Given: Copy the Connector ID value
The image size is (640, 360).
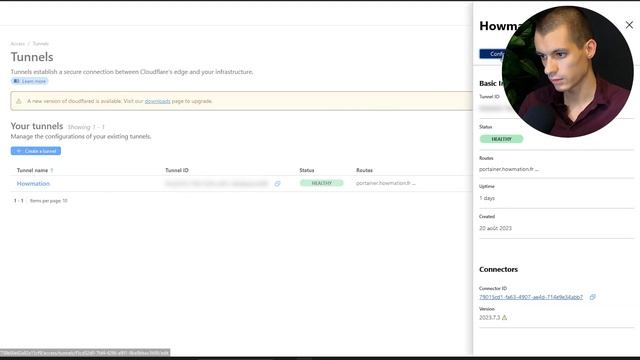Looking at the screenshot, I should pyautogui.click(x=592, y=297).
